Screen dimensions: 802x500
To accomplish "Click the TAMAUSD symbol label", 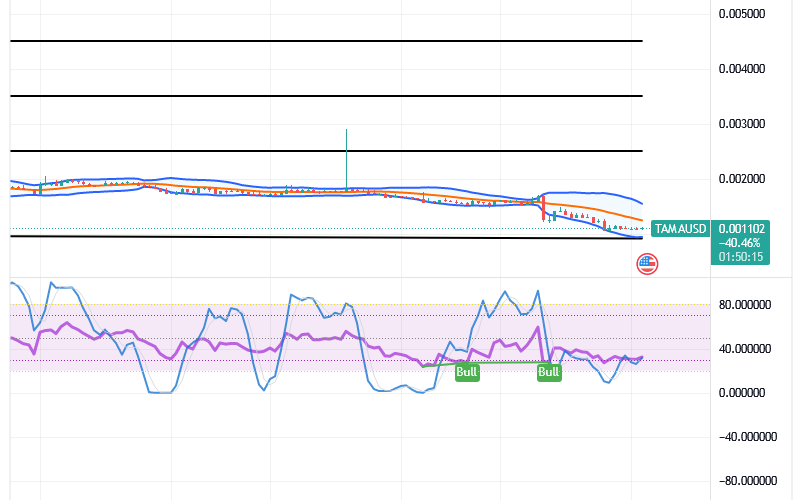I will [680, 229].
